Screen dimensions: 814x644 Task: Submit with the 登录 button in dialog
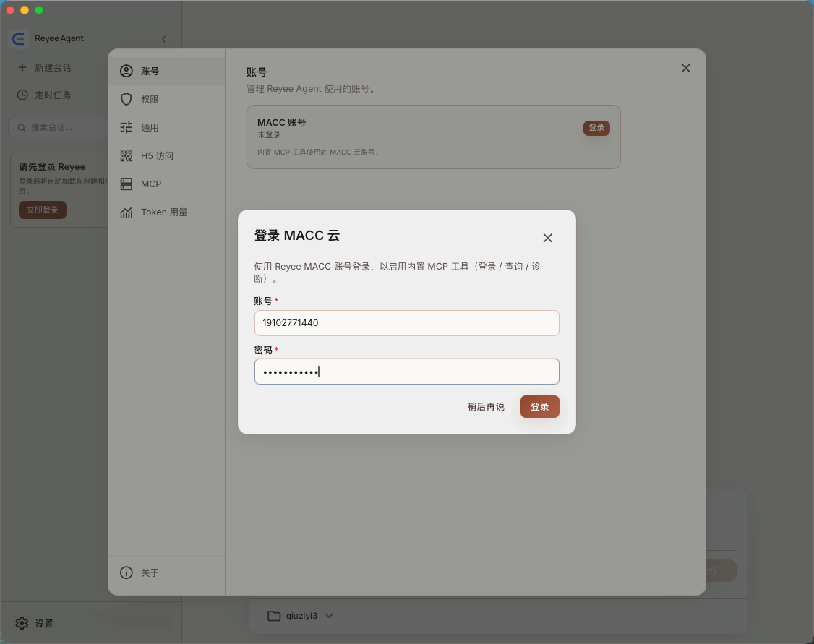pyautogui.click(x=540, y=406)
